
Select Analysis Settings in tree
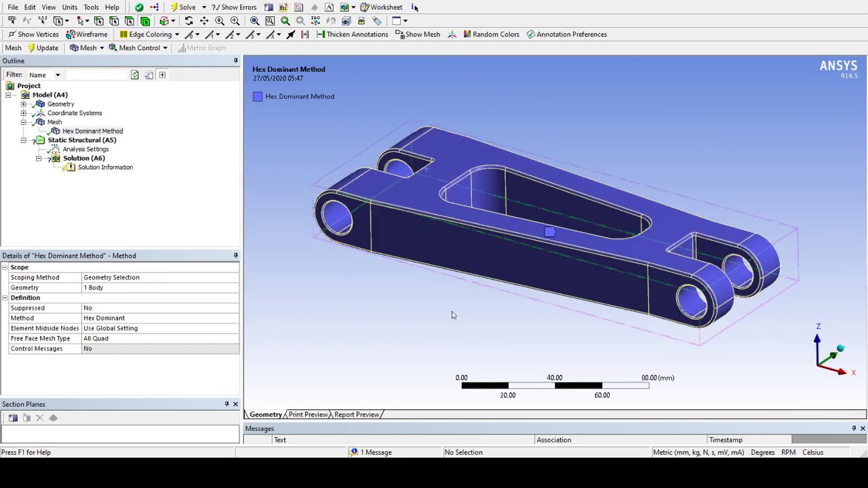[85, 149]
